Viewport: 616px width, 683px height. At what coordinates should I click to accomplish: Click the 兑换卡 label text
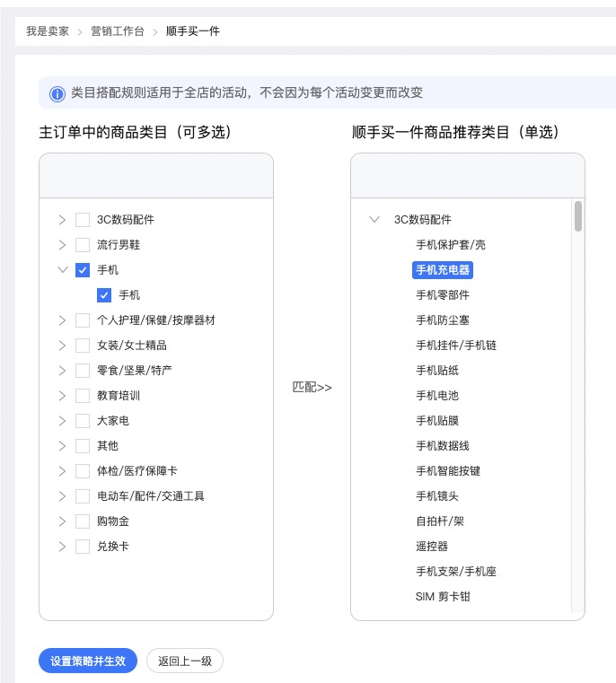tap(113, 547)
